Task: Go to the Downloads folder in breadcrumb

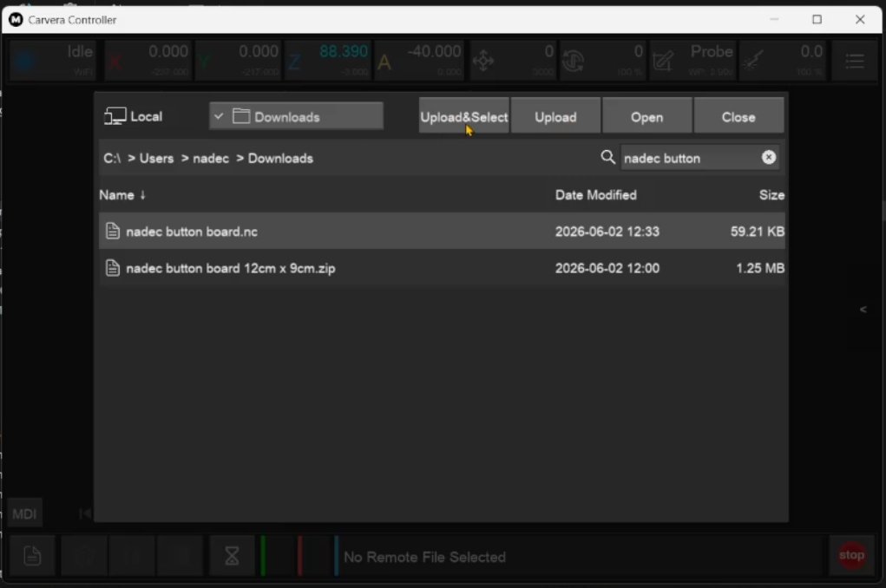Action: [x=280, y=158]
